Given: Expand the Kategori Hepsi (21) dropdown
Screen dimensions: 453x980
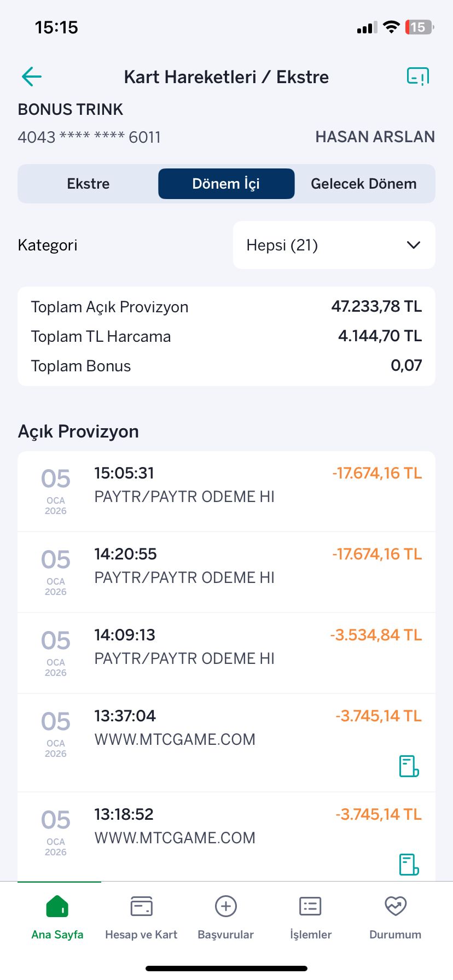Looking at the screenshot, I should (x=334, y=245).
